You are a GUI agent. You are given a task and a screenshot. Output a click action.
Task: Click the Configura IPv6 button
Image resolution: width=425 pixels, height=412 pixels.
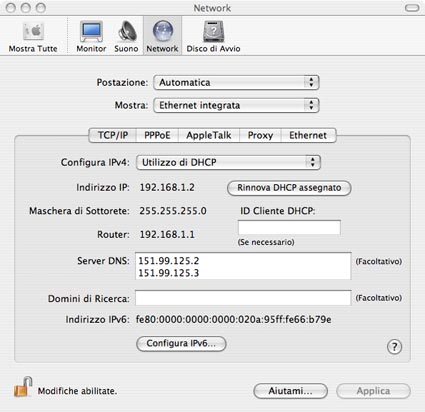tap(181, 344)
